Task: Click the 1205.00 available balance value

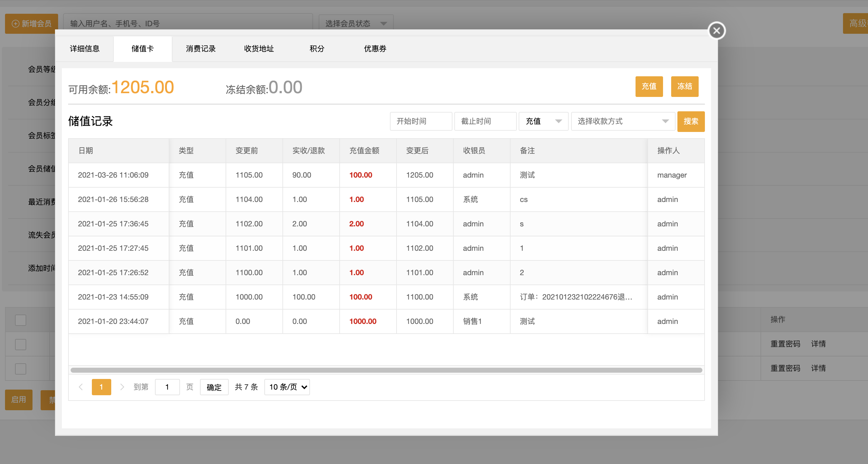Action: 143,87
